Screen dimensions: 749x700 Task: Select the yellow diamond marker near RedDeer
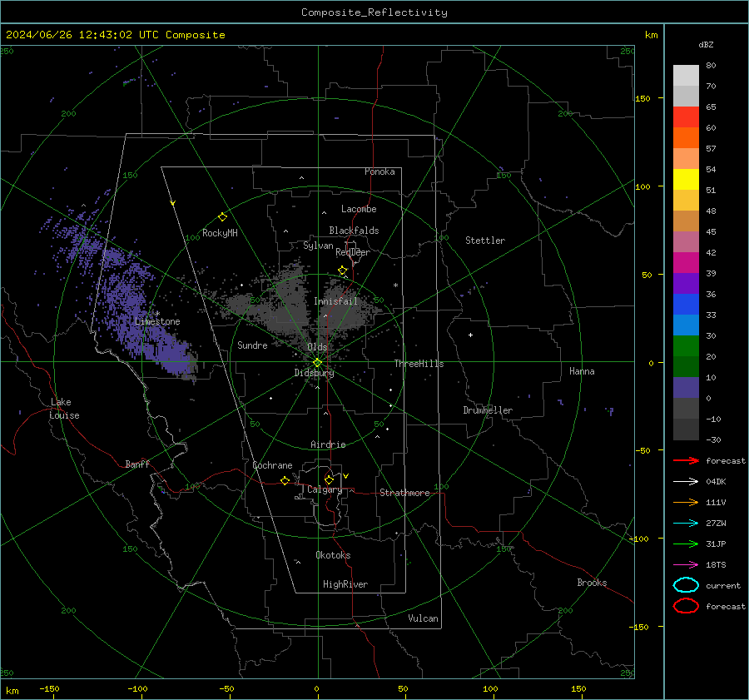[x=343, y=271]
